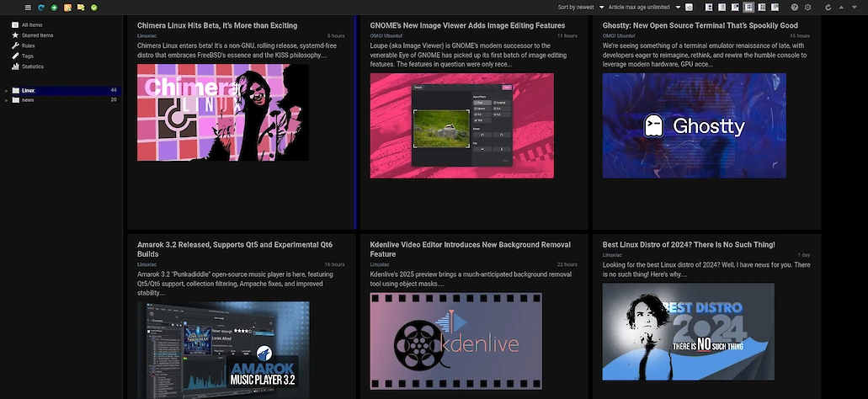Click the wrench icon beside Rules
The image size is (868, 399).
click(15, 45)
